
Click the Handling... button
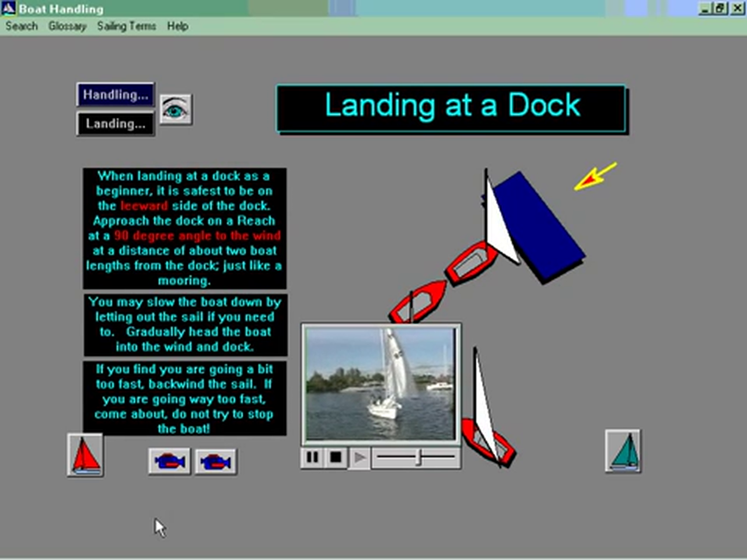pyautogui.click(x=116, y=94)
